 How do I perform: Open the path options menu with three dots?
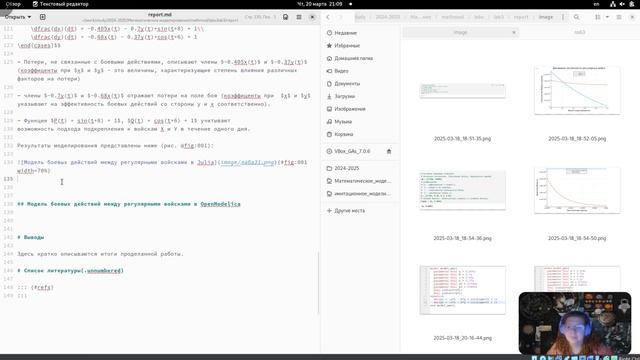(x=563, y=17)
